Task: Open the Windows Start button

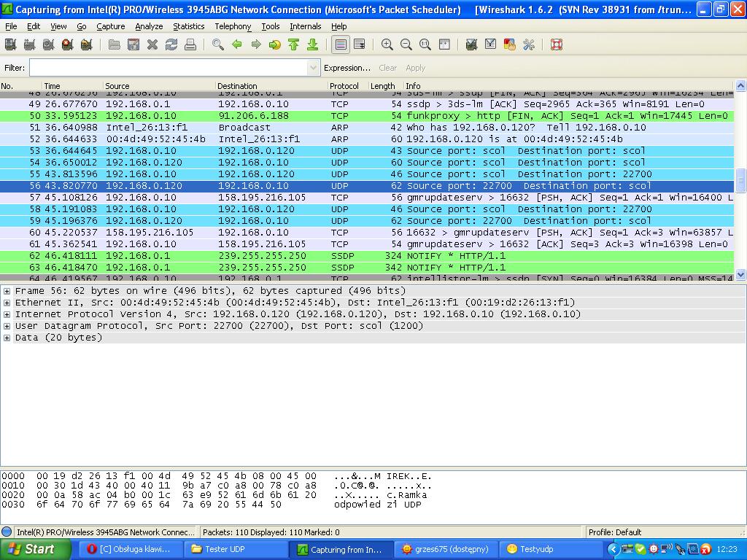Action: [x=35, y=550]
